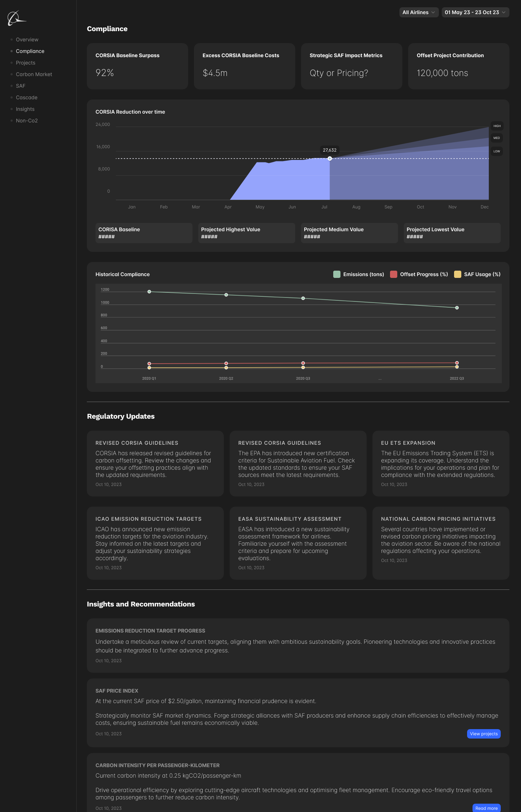Toggle Offset Progress (%) red legend swatch
Image resolution: width=521 pixels, height=812 pixels.
(x=394, y=274)
